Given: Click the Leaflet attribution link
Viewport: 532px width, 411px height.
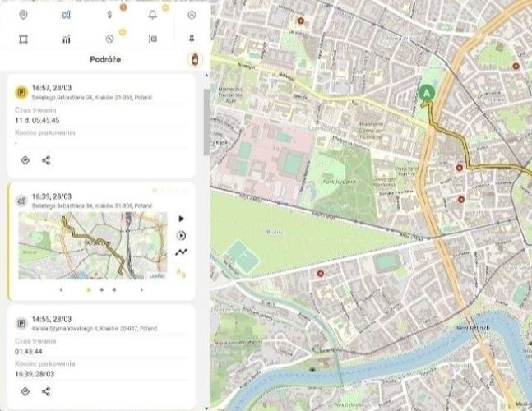Looking at the screenshot, I should 157,276.
